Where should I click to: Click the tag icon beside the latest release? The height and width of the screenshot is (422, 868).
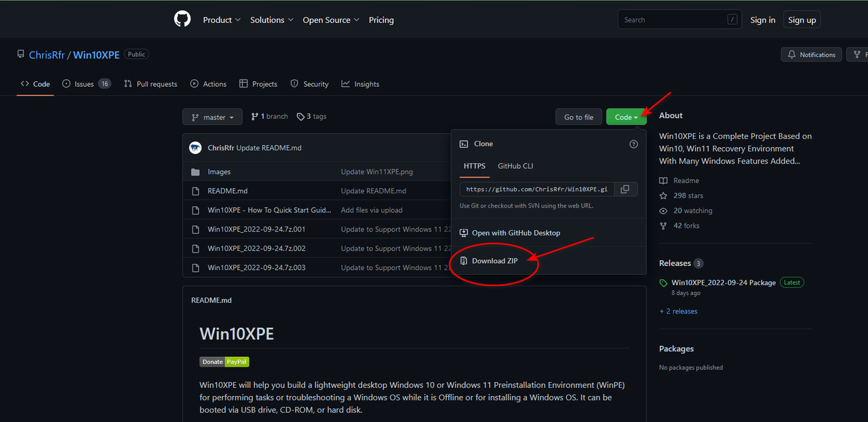coord(663,282)
